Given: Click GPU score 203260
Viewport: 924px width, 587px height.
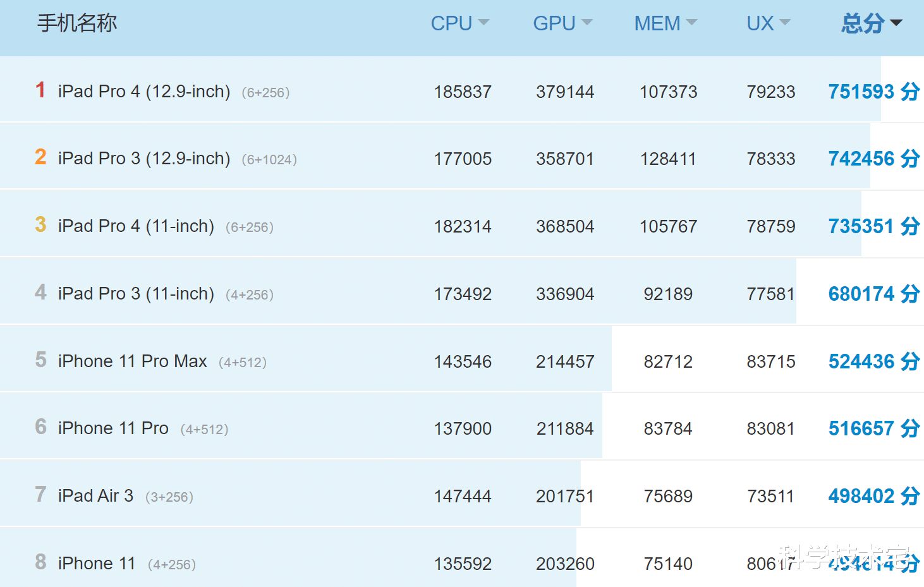Looking at the screenshot, I should coord(565,564).
